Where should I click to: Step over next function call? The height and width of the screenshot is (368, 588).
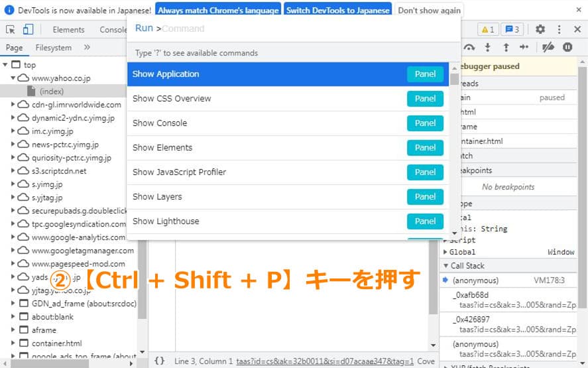tap(469, 47)
